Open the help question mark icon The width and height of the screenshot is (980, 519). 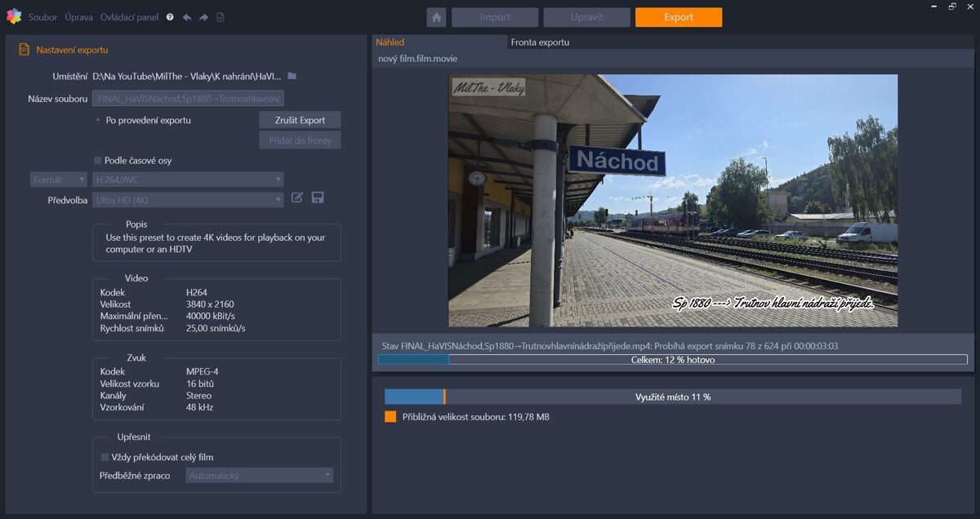tap(170, 17)
